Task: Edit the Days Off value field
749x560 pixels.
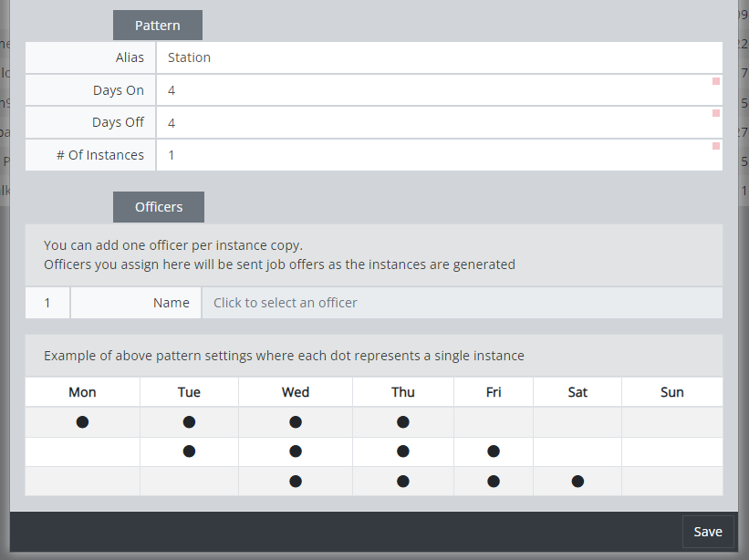Action: [x=440, y=123]
